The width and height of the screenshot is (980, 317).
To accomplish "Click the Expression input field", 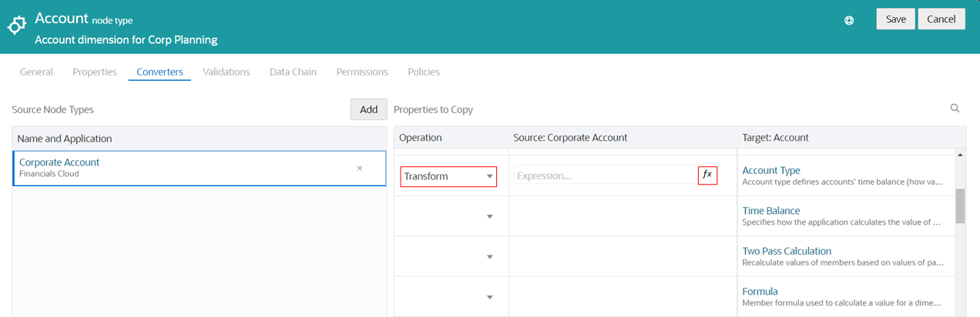I will (606, 175).
